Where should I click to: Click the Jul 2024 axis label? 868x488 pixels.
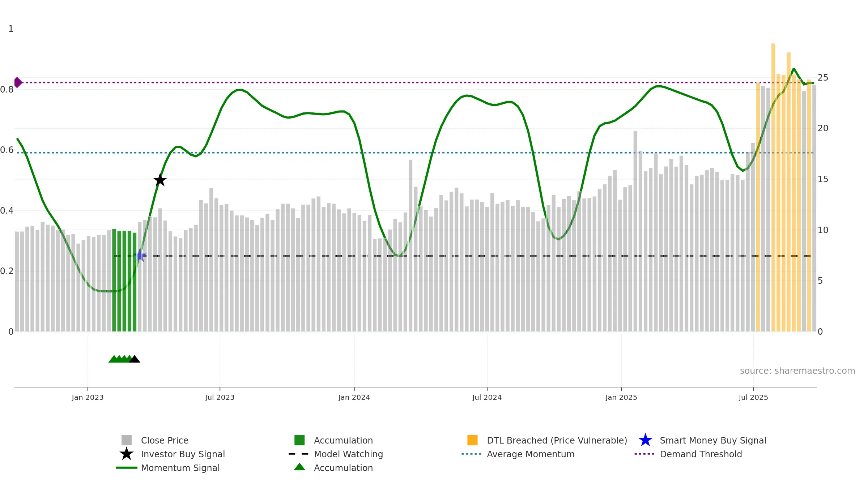point(487,397)
